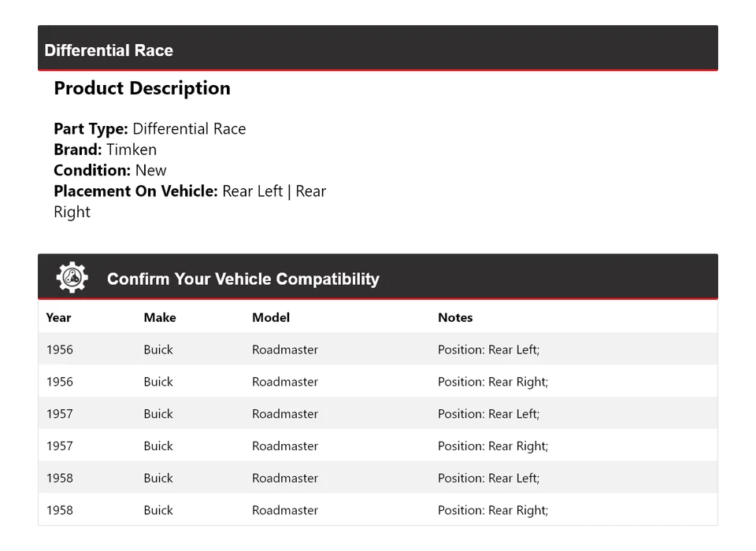Image resolution: width=756 pixels, height=551 pixels.
Task: Click the Brand: Timken text
Action: (x=105, y=150)
